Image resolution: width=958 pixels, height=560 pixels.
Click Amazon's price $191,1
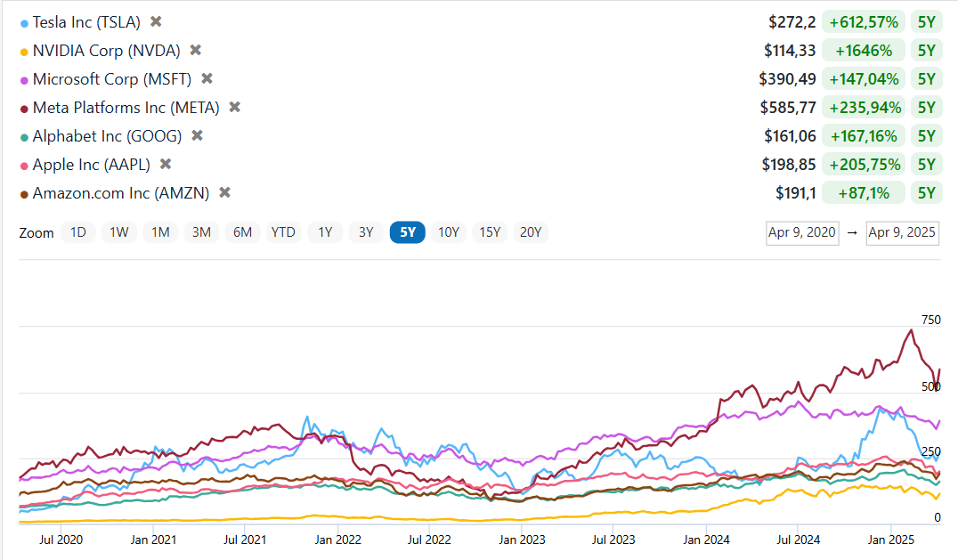(796, 193)
